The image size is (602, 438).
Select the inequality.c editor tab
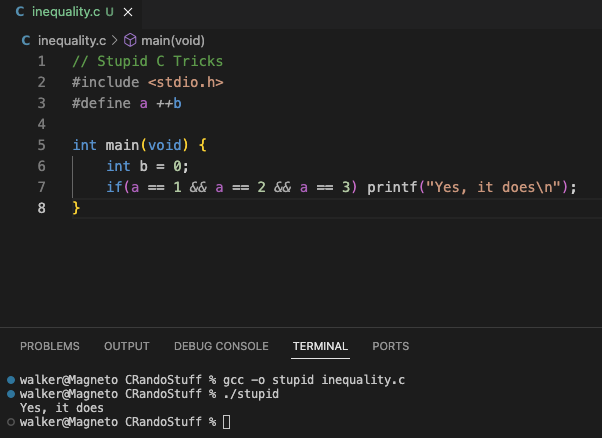coord(71,13)
